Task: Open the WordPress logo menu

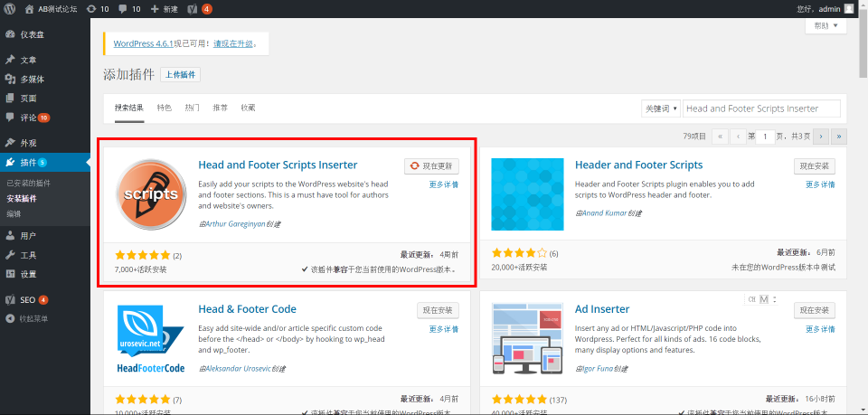Action: click(x=10, y=9)
